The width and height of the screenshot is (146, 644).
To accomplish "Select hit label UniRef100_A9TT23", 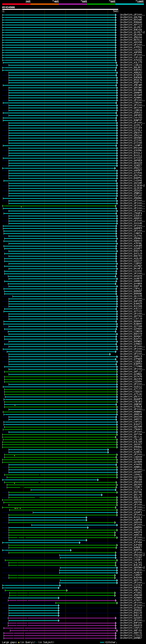I will tap(131, 25).
